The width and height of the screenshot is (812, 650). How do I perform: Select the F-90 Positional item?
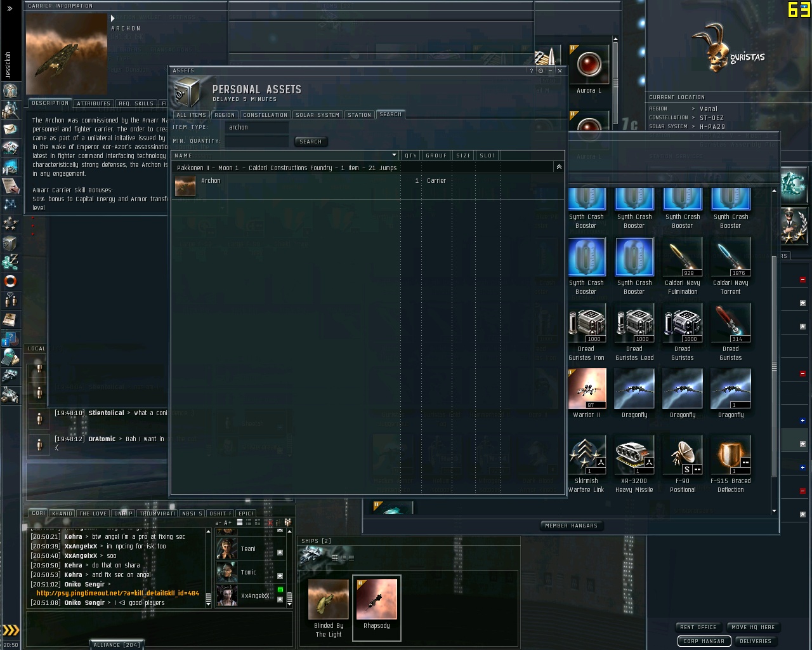tap(683, 464)
